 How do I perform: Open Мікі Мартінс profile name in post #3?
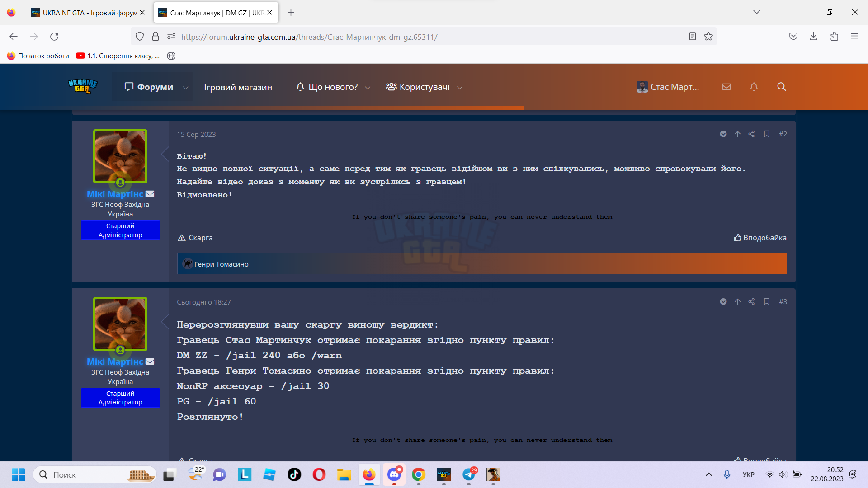tap(115, 361)
